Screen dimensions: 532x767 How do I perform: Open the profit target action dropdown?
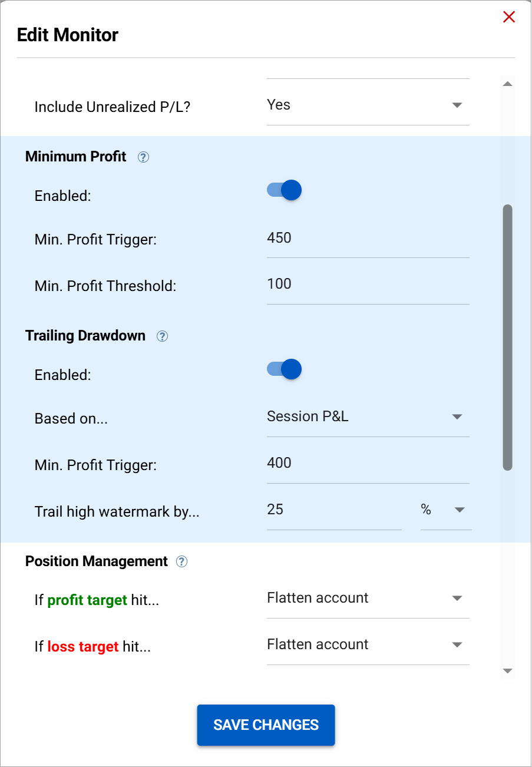pos(457,598)
